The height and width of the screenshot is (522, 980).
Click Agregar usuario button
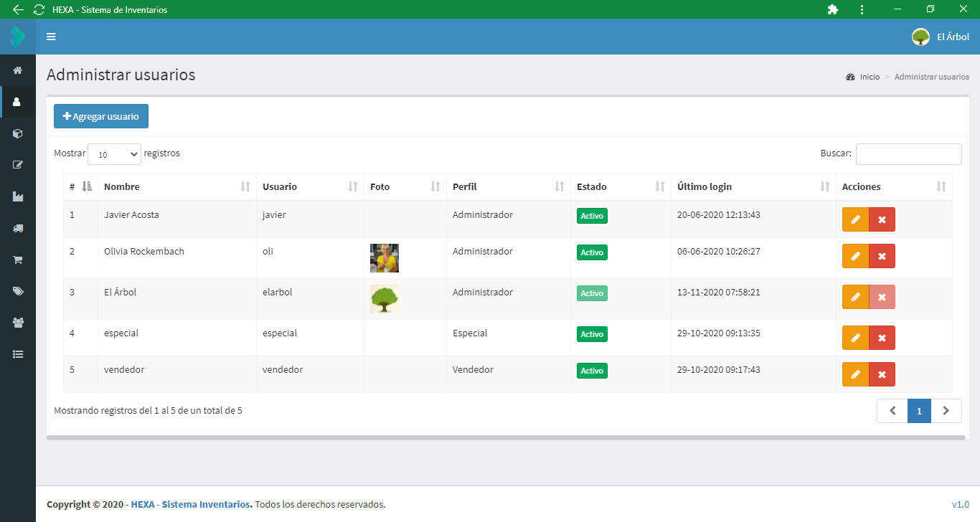point(101,116)
